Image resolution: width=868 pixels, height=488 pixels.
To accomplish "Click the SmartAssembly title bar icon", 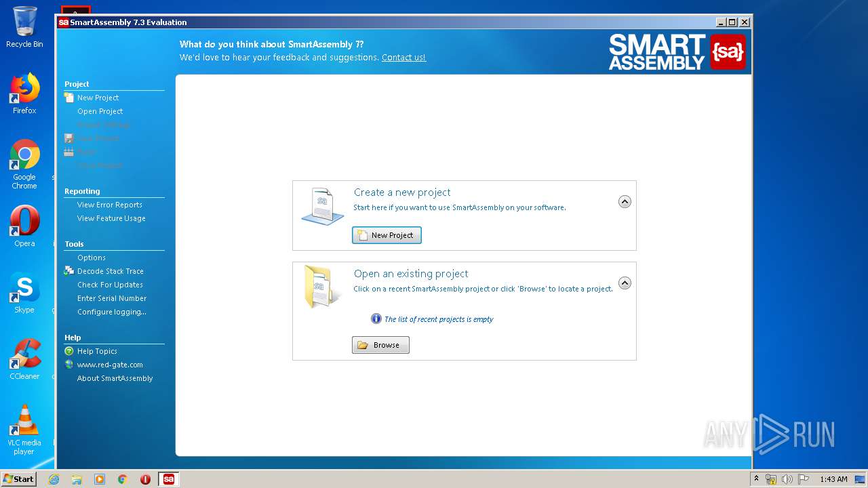I will tap(64, 22).
